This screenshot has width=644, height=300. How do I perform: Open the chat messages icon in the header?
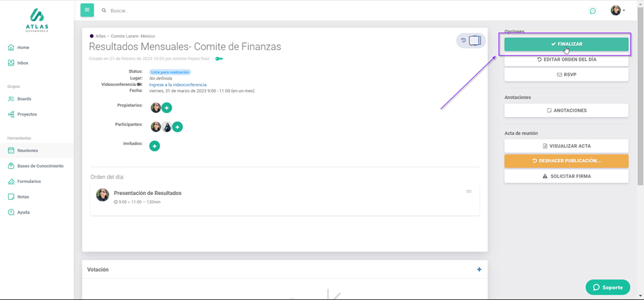(592, 11)
